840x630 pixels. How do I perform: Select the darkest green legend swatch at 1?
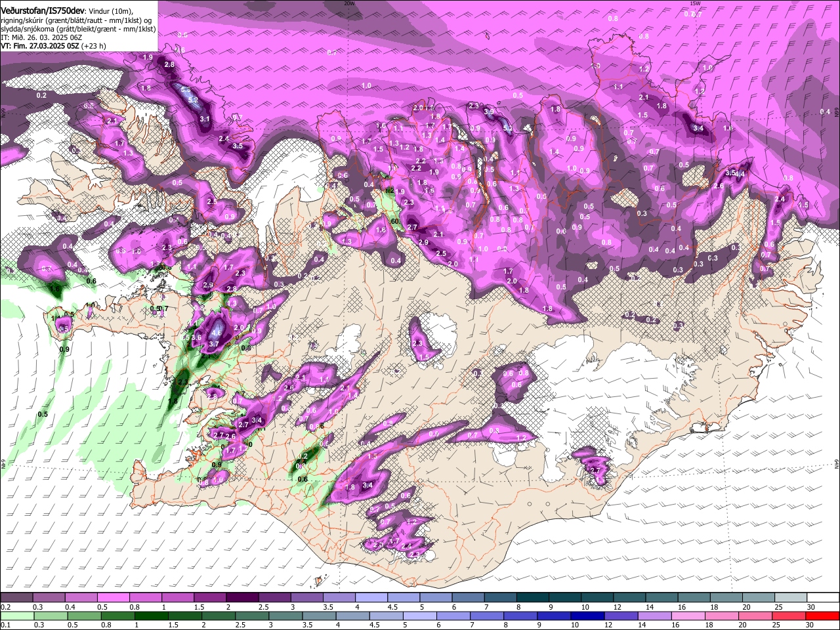click(x=151, y=616)
